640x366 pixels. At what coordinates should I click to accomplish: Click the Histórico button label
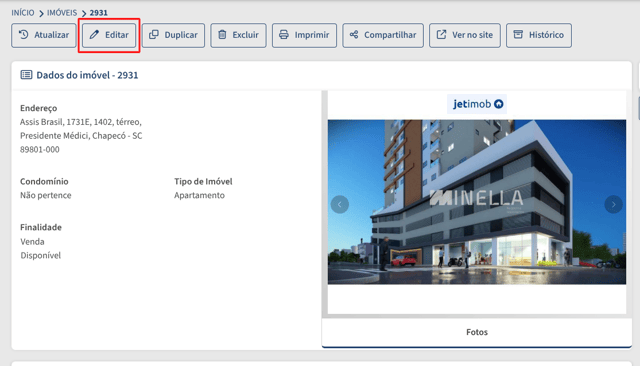point(546,35)
